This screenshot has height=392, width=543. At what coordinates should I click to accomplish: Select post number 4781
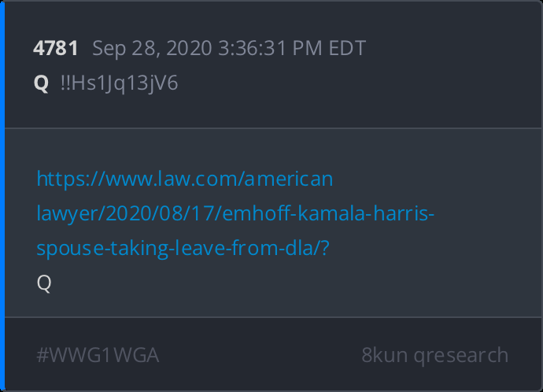pos(55,48)
